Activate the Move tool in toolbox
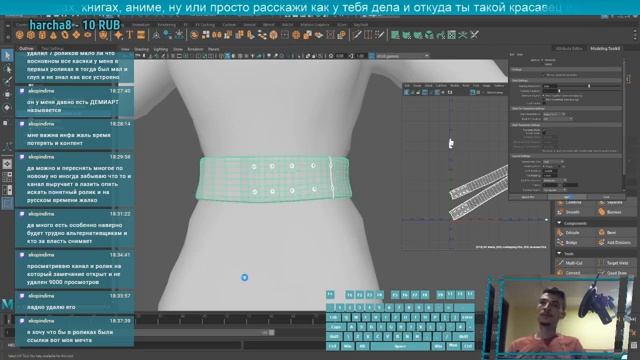Screen dimensions: 640x360 (x=7, y=95)
